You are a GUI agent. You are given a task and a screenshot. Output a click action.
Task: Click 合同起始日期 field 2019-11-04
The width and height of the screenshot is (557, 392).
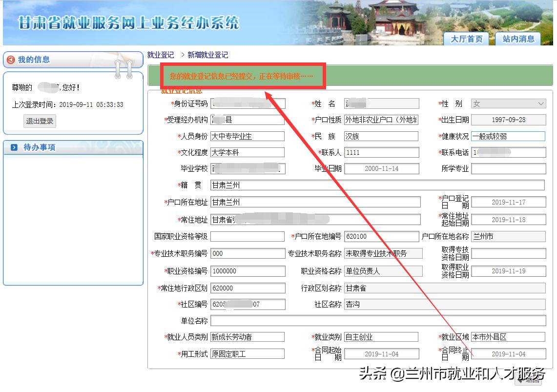point(382,354)
